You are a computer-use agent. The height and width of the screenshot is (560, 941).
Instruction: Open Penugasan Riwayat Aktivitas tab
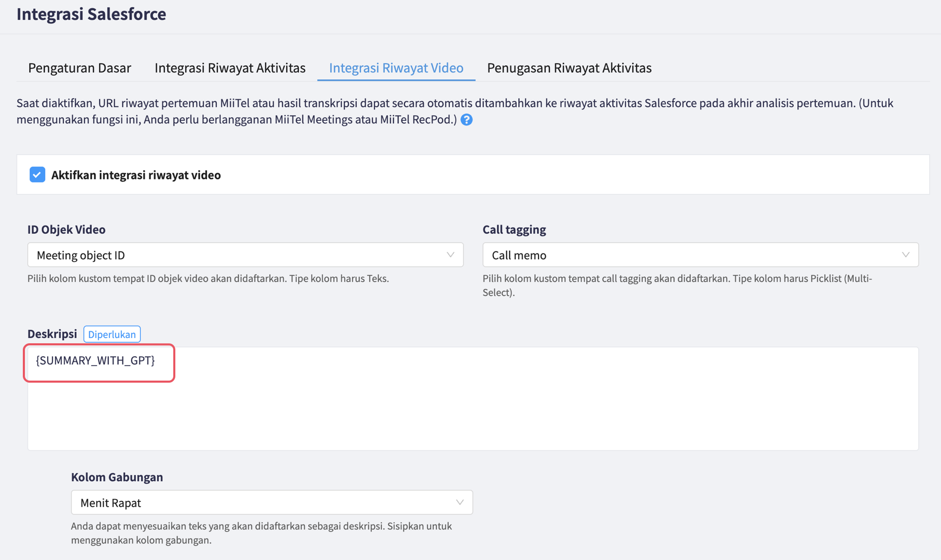click(569, 68)
